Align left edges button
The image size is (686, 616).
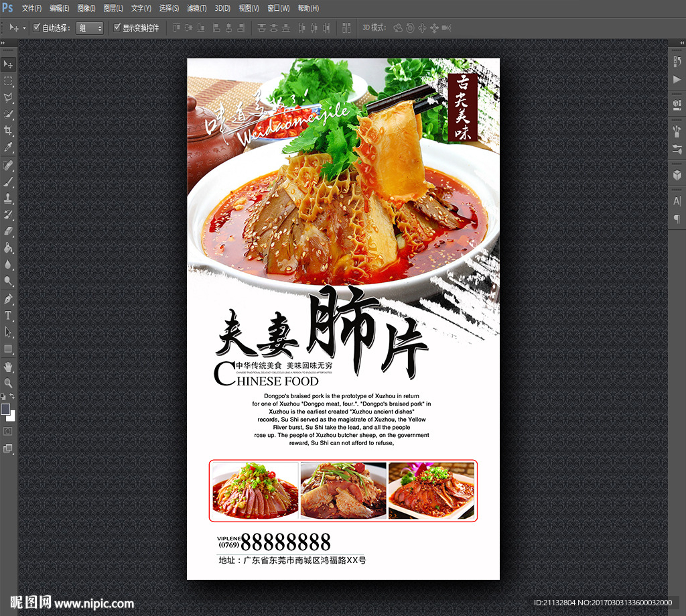[x=216, y=27]
